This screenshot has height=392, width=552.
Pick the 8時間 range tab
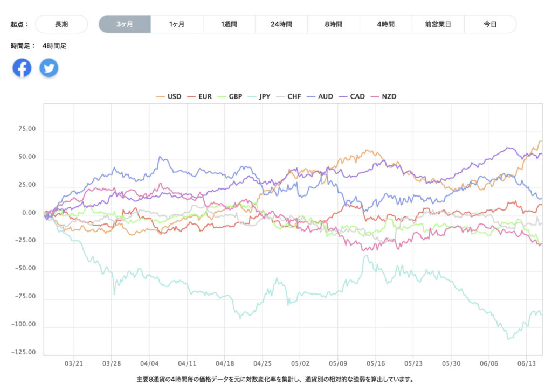tap(334, 24)
